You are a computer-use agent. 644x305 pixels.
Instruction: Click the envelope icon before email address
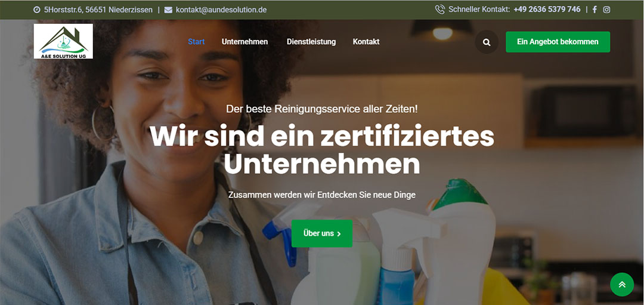[168, 10]
